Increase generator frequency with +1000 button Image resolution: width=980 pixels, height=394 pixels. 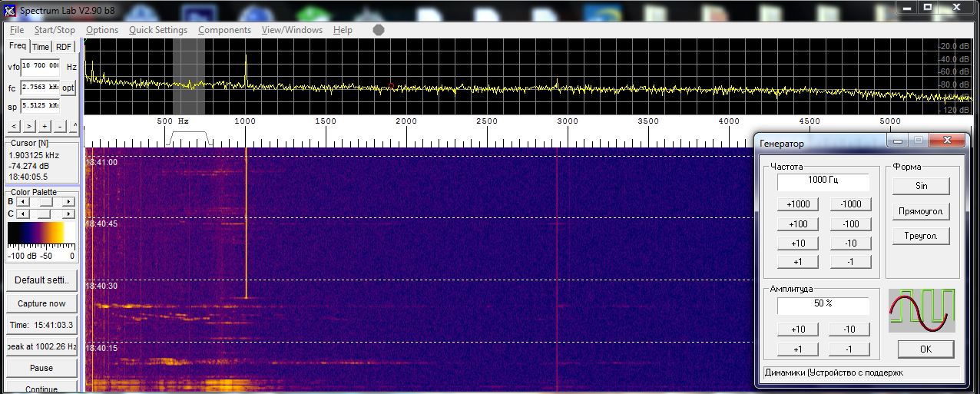pos(798,204)
